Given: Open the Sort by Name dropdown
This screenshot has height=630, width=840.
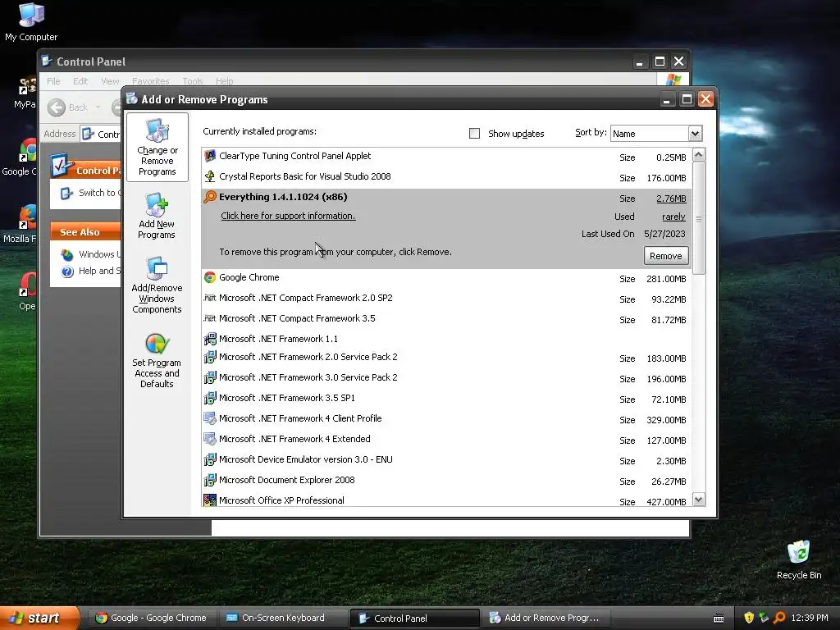Looking at the screenshot, I should (695, 134).
